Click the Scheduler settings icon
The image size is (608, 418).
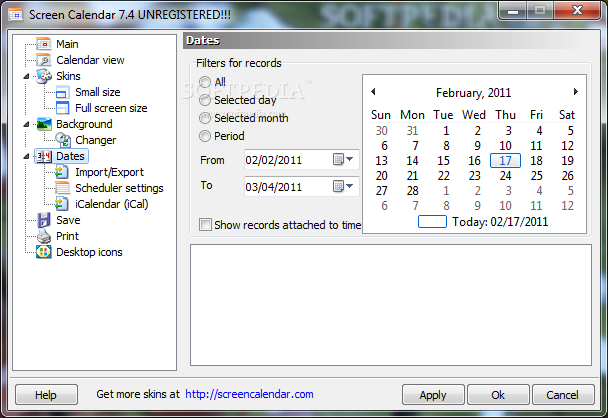pyautogui.click(x=62, y=188)
